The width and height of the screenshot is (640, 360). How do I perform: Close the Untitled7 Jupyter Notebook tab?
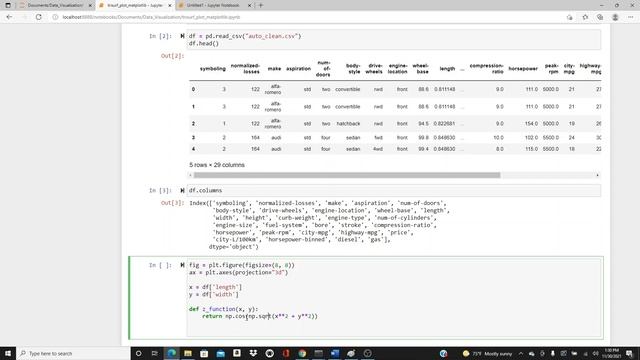[249, 5]
